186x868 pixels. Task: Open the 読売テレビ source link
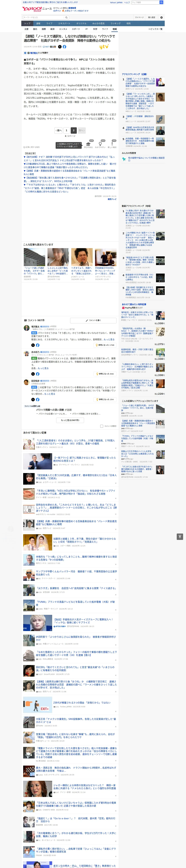(x=112, y=199)
